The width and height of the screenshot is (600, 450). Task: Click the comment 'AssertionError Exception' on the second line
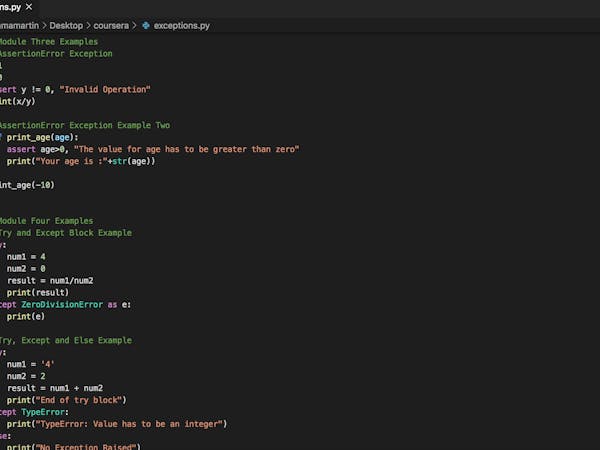(56, 54)
